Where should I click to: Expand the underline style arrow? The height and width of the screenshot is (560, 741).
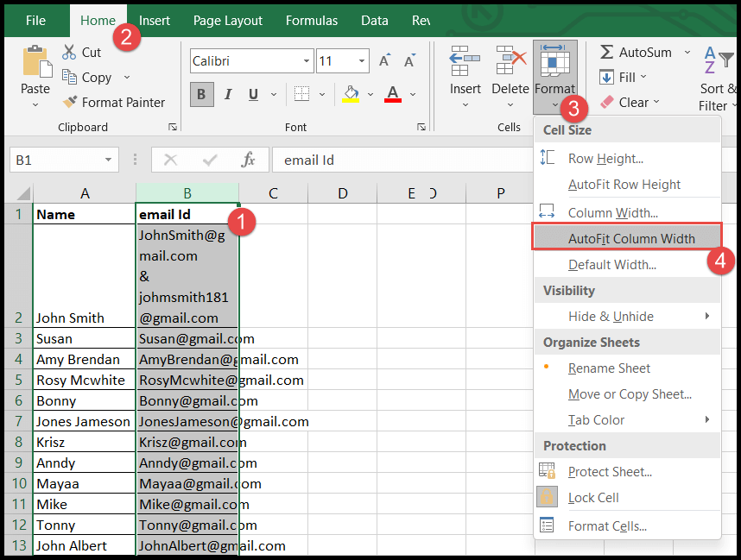tap(274, 94)
